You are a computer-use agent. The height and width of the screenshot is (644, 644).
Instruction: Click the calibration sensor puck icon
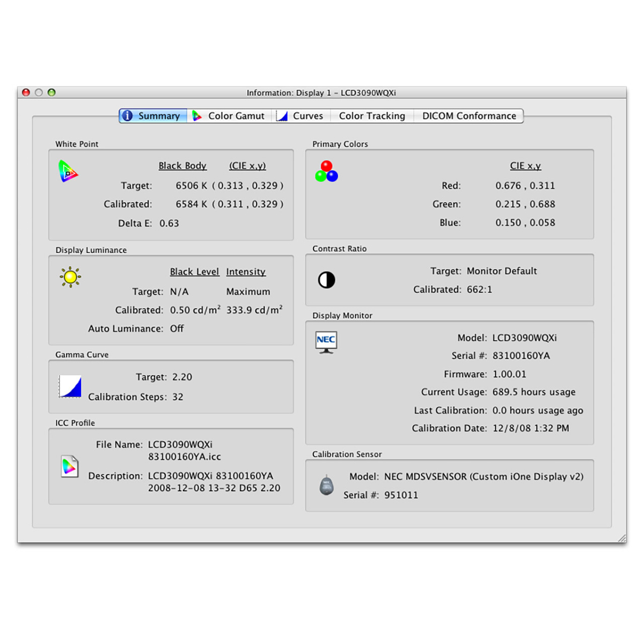click(326, 485)
